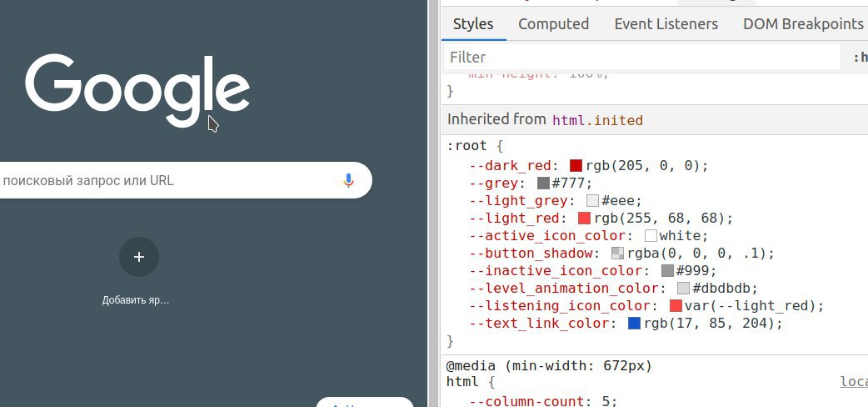Switch to the Computed tab
This screenshot has height=407, width=868.
click(554, 24)
